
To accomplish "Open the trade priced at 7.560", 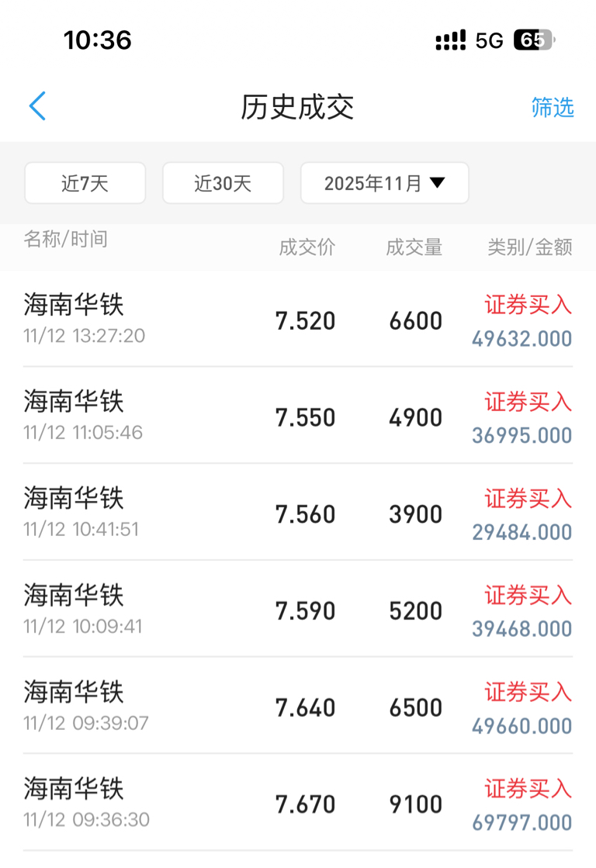I will [306, 514].
